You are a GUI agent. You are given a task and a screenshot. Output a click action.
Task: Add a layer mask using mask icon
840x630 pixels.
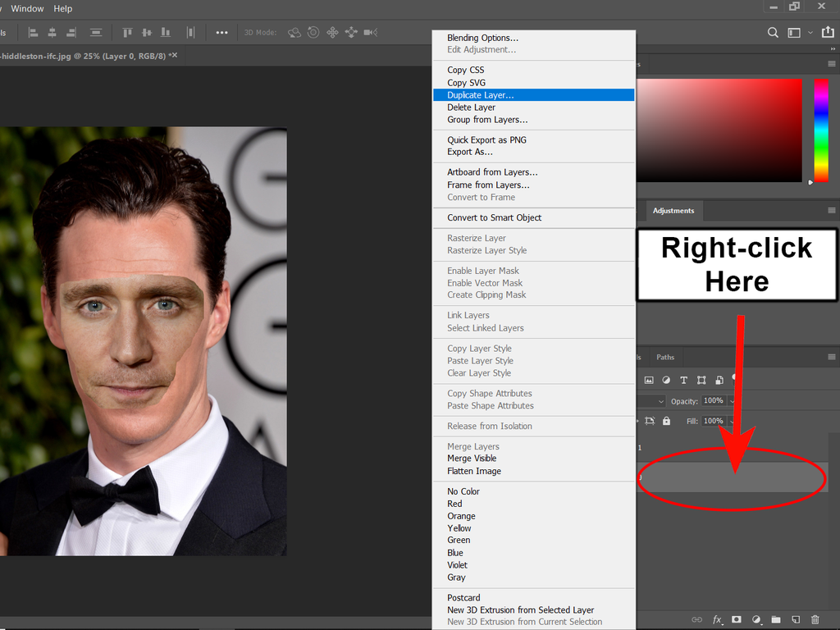(737, 619)
